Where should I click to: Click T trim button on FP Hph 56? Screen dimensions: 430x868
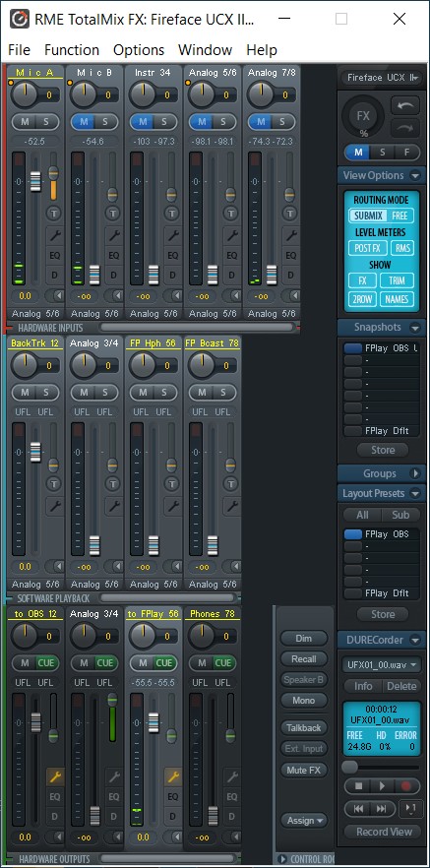[x=171, y=484]
